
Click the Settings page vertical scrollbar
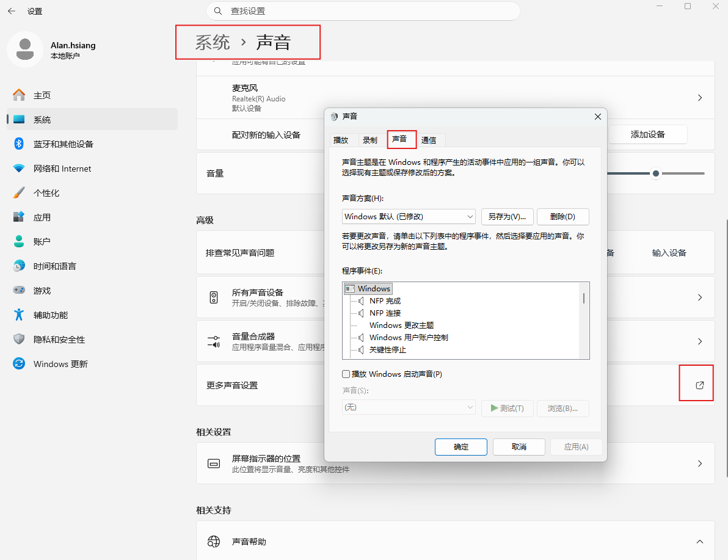point(726,348)
